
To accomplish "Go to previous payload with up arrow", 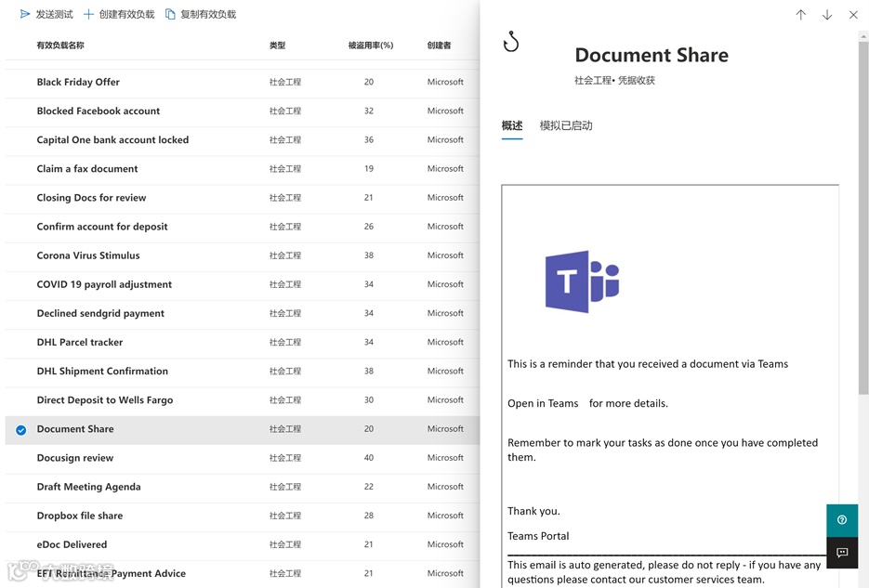I will (800, 15).
